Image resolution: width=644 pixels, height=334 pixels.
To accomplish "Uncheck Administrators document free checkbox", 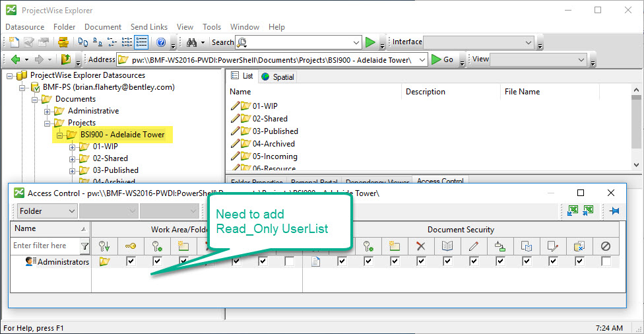I will tap(579, 261).
